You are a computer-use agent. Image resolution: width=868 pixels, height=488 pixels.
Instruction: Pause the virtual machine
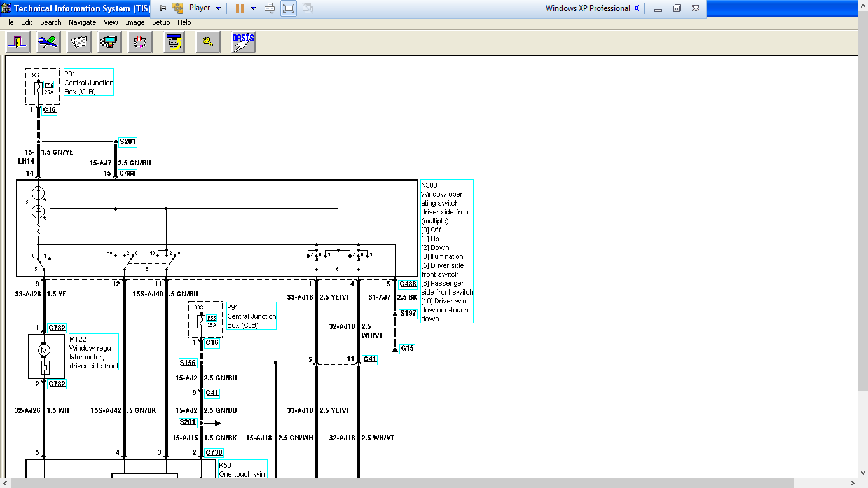tap(240, 8)
